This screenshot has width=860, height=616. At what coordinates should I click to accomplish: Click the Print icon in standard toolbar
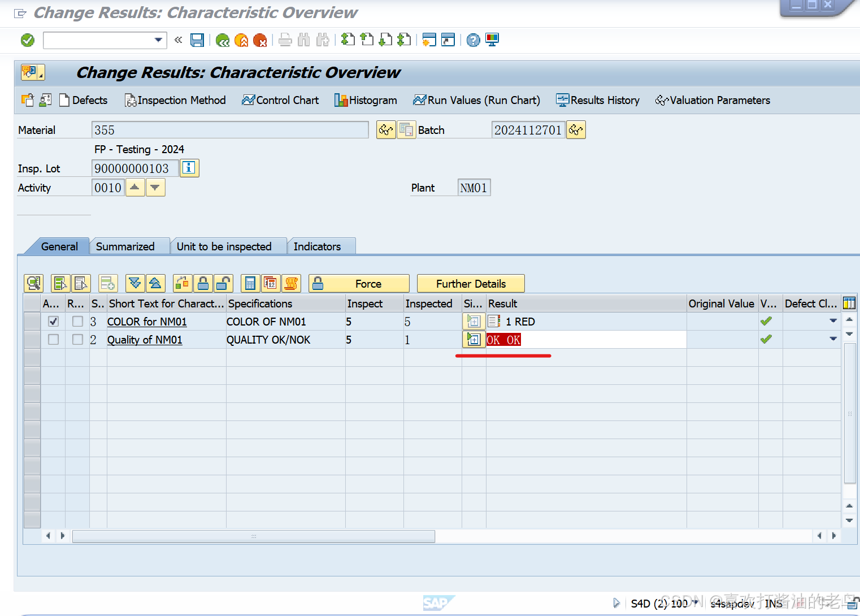(285, 40)
